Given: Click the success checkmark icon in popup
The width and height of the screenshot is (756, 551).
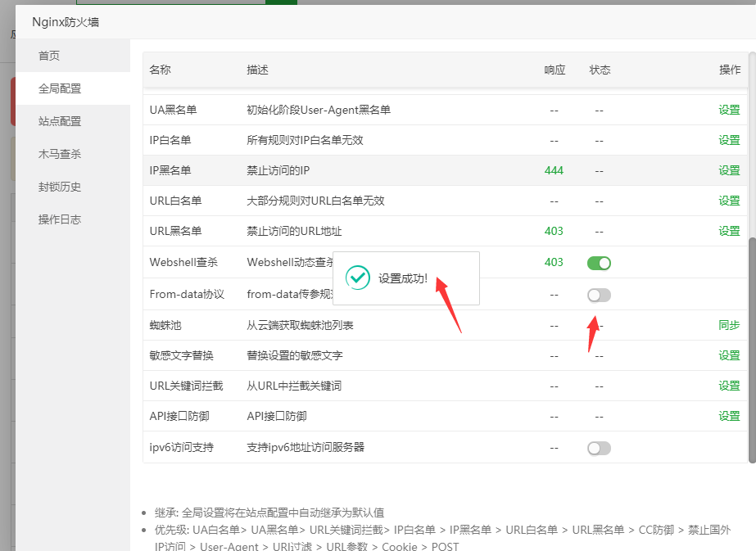Looking at the screenshot, I should (x=358, y=278).
